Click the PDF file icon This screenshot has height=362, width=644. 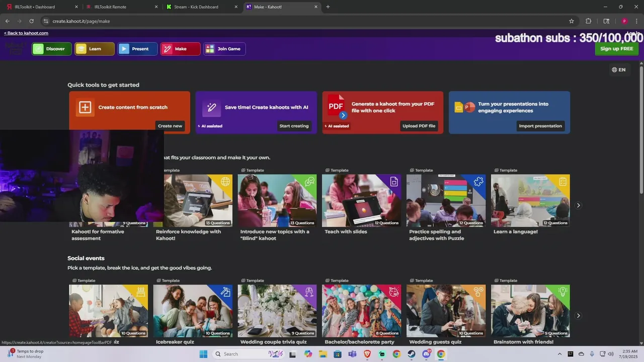click(337, 107)
